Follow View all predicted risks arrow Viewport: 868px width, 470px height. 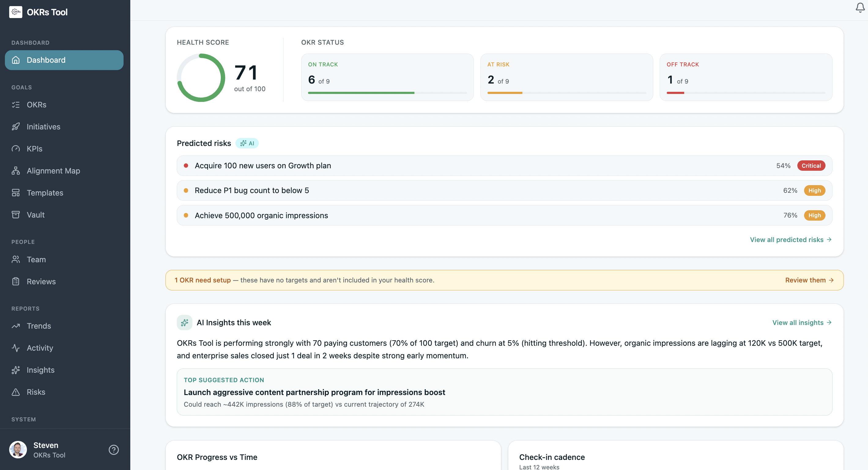791,239
